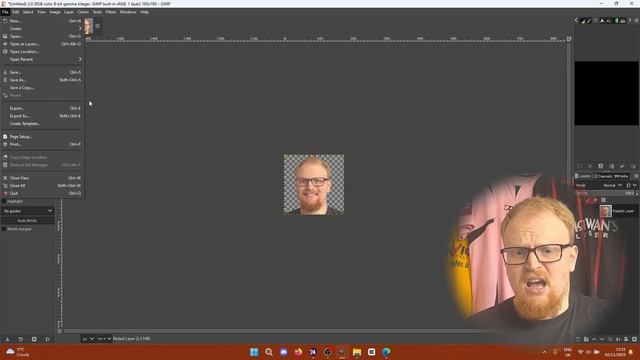Open the View menu
Image resolution: width=640 pixels, height=360 pixels.
point(41,12)
